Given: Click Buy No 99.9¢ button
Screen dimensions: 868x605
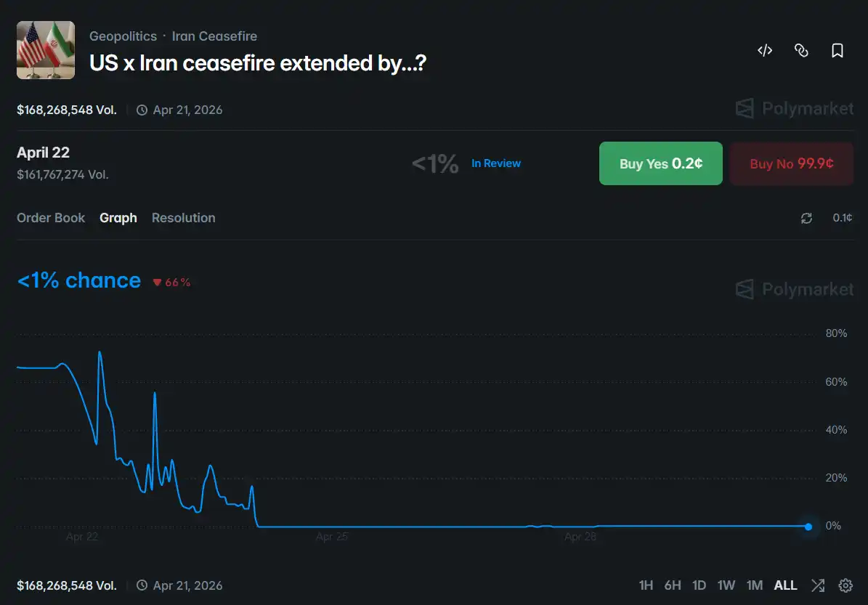Looking at the screenshot, I should tap(791, 163).
